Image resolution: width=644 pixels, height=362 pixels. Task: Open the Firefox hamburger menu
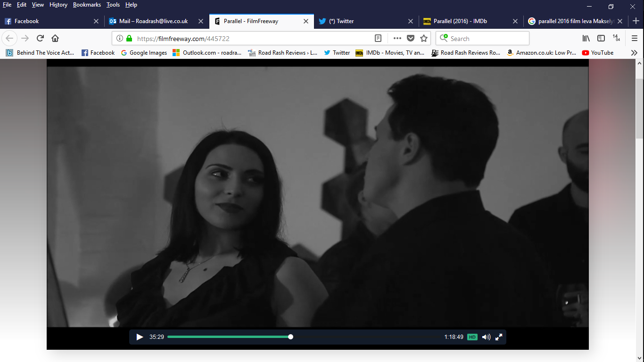coord(634,38)
